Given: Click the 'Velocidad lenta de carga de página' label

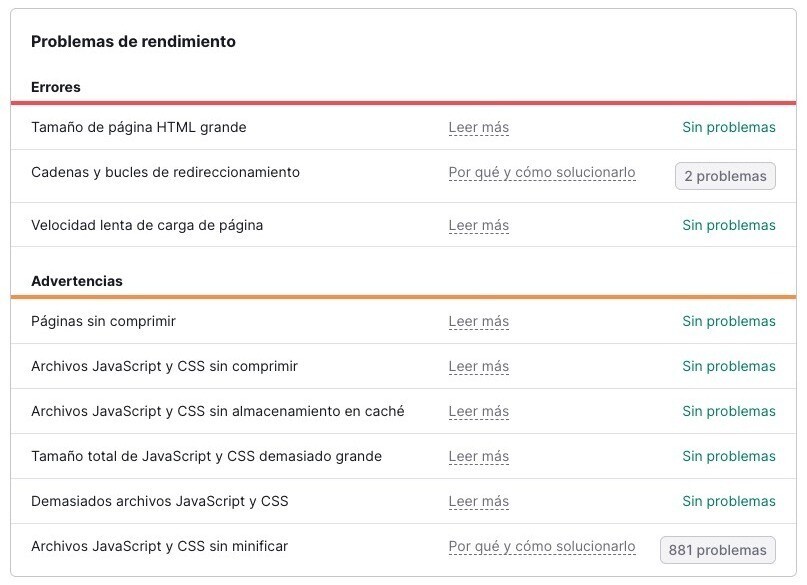Looking at the screenshot, I should click(147, 225).
